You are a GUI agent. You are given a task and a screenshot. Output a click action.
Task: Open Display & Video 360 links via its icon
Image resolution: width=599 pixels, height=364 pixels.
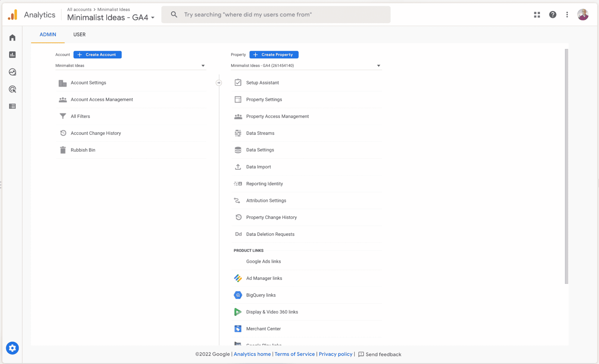[238, 312]
